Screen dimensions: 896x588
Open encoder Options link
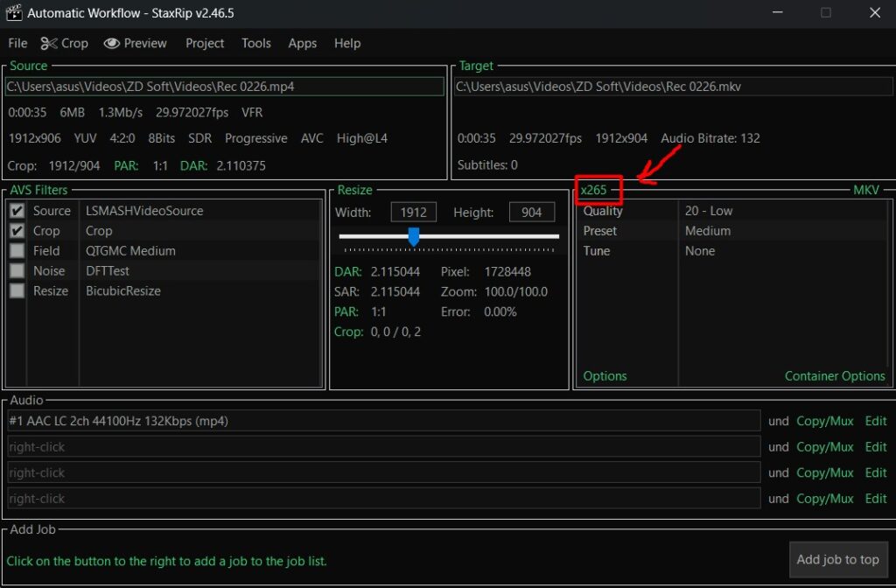click(605, 376)
